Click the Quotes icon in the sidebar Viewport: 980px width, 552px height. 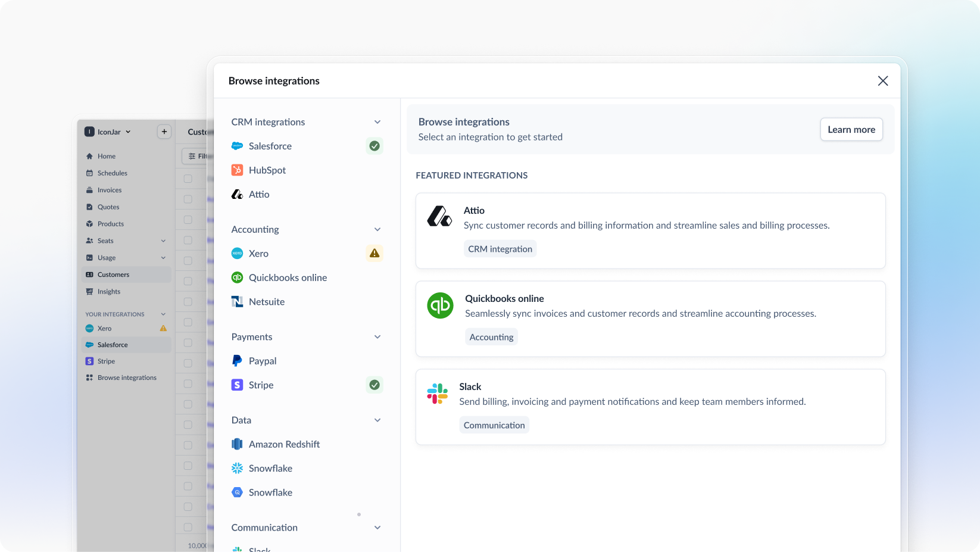click(x=89, y=207)
